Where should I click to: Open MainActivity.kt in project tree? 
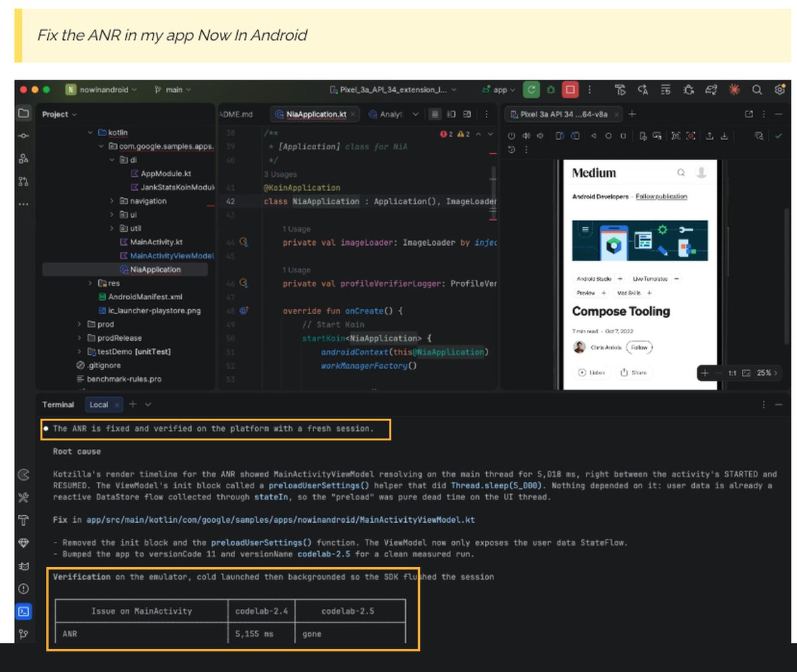click(151, 242)
